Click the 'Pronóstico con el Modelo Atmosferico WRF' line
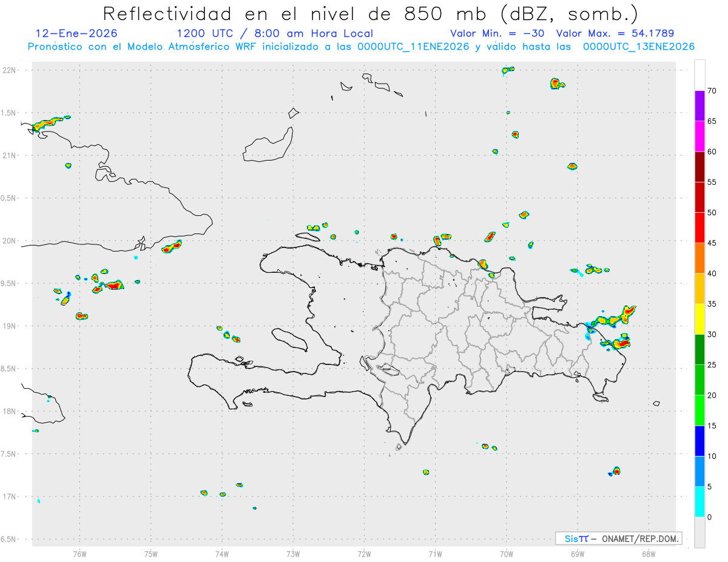The image size is (728, 562). click(361, 47)
